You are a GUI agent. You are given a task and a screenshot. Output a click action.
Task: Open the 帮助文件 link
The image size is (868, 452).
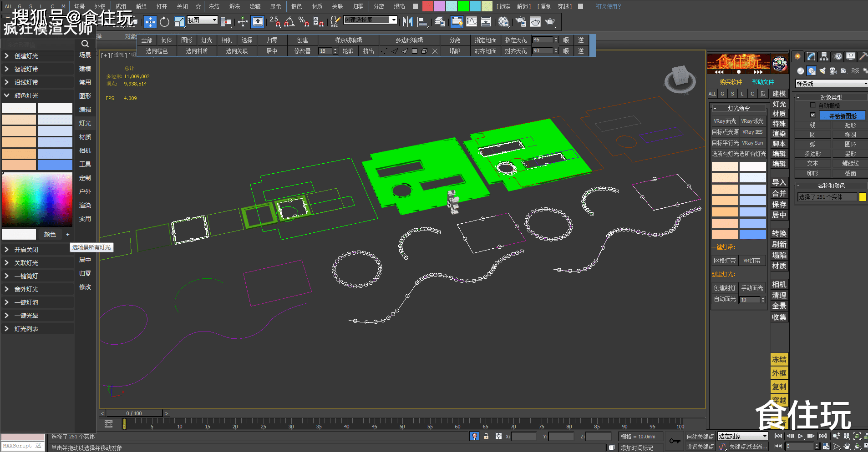point(763,82)
